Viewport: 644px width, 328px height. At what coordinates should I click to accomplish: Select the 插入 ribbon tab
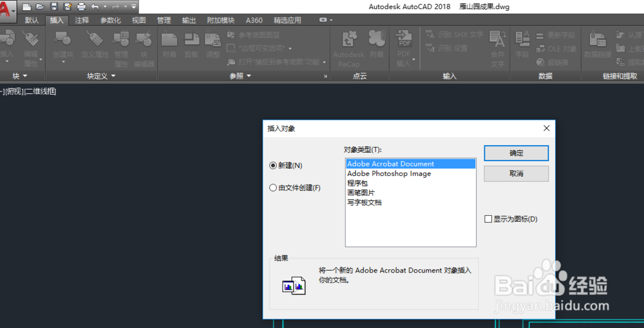pyautogui.click(x=57, y=20)
